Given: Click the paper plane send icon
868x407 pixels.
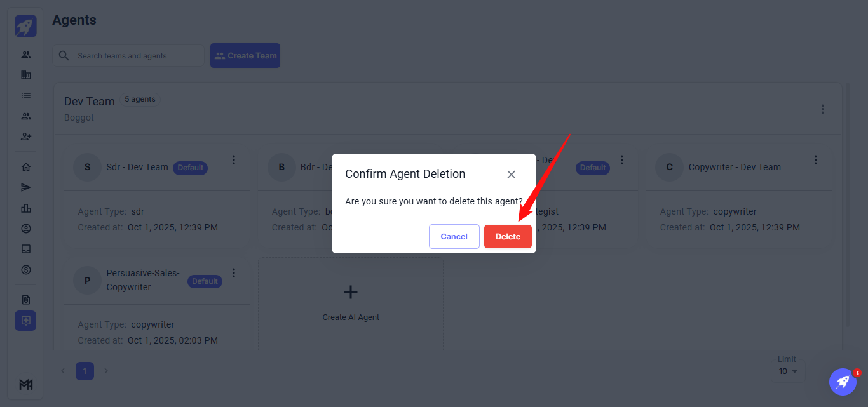Looking at the screenshot, I should coord(26,187).
